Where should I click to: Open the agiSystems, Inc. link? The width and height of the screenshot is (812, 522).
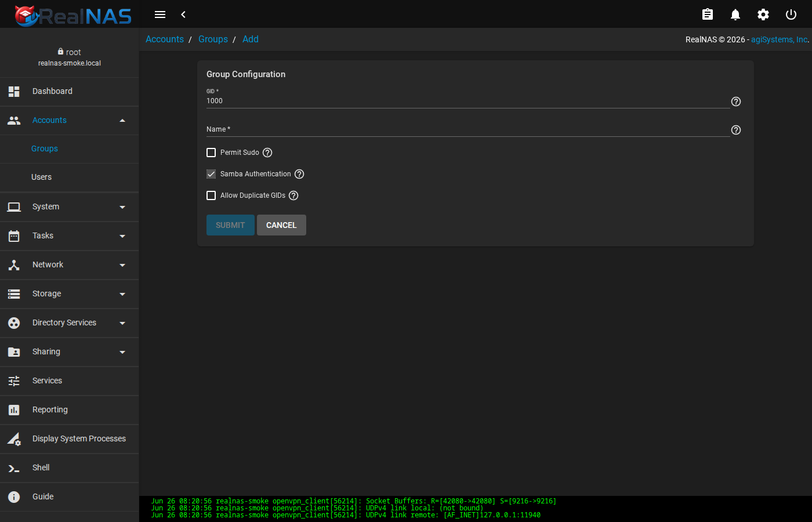tap(779, 39)
